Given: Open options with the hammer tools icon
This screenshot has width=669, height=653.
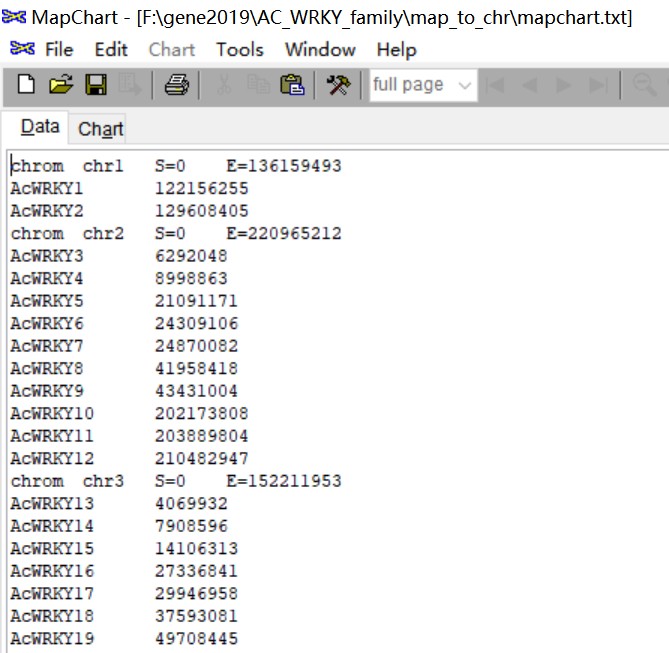Looking at the screenshot, I should pyautogui.click(x=338, y=86).
